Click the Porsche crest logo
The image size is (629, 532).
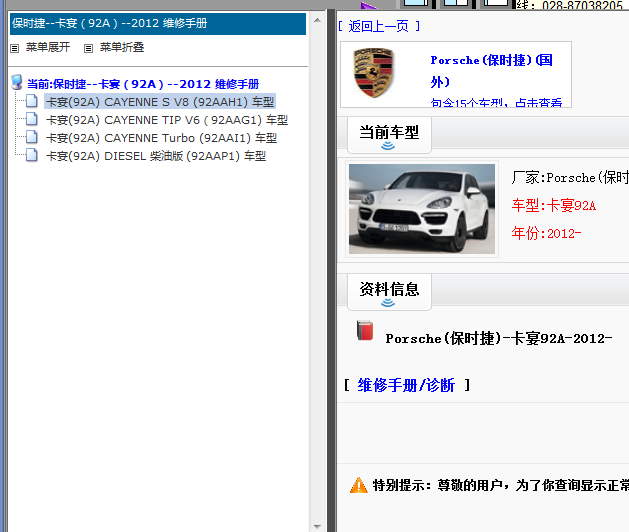click(374, 73)
